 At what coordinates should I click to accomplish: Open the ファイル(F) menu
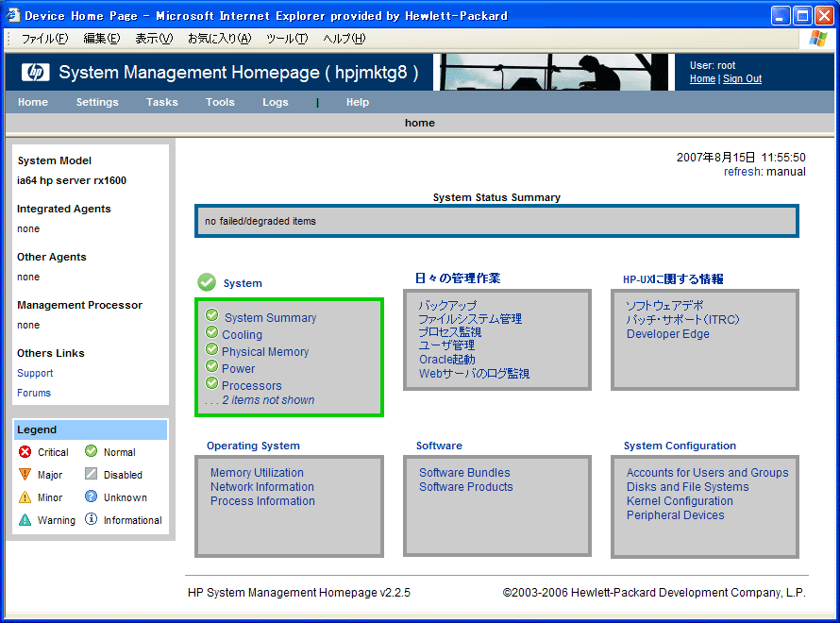pos(45,39)
